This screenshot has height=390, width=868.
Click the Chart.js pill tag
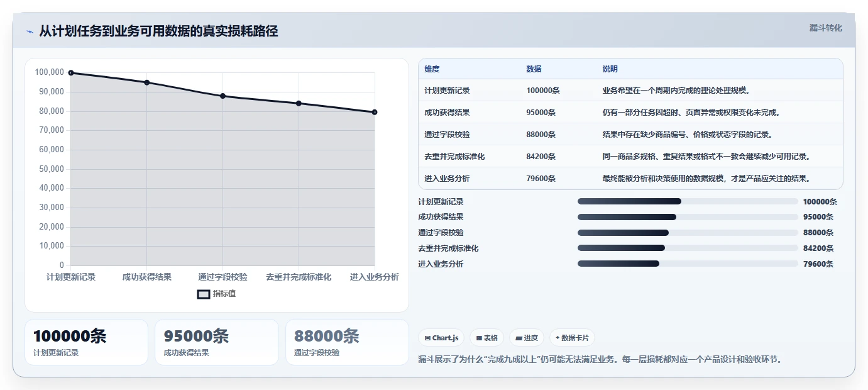(441, 338)
